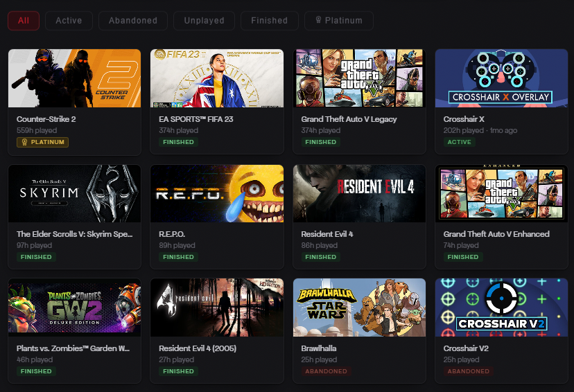
Task: Show the Abandoned games filter
Action: pos(133,21)
